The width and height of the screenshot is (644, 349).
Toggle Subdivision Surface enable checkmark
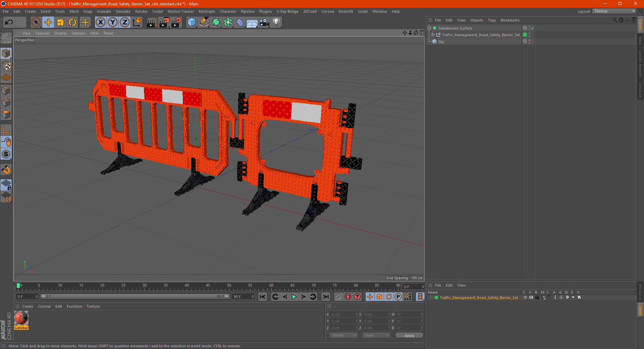(x=532, y=28)
